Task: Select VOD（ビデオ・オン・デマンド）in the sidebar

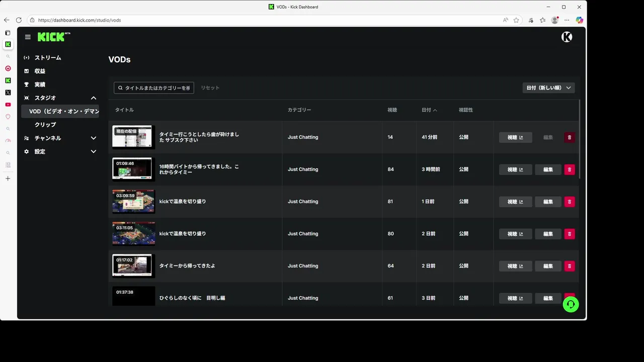Action: click(60, 111)
